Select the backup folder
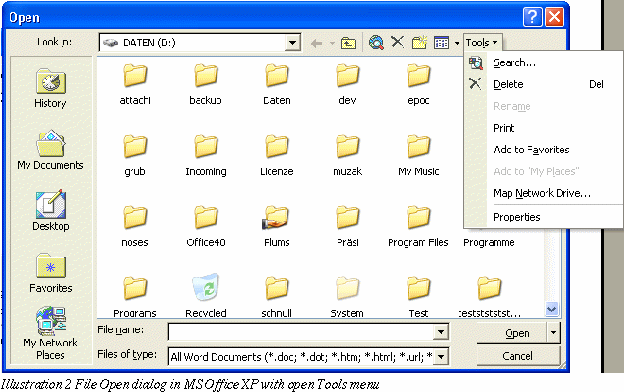 click(x=206, y=84)
